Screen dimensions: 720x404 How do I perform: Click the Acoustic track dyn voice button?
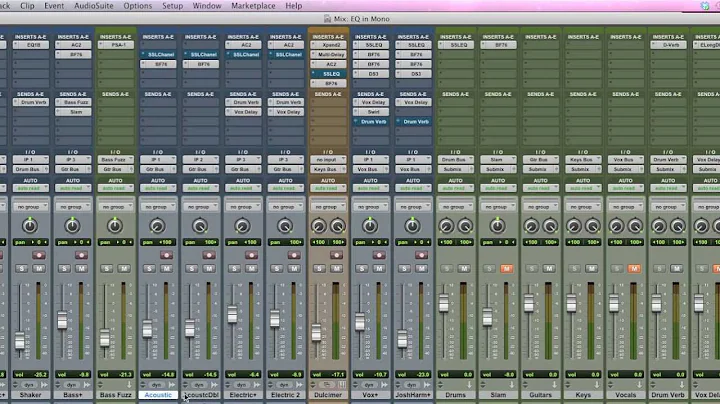coord(157,385)
